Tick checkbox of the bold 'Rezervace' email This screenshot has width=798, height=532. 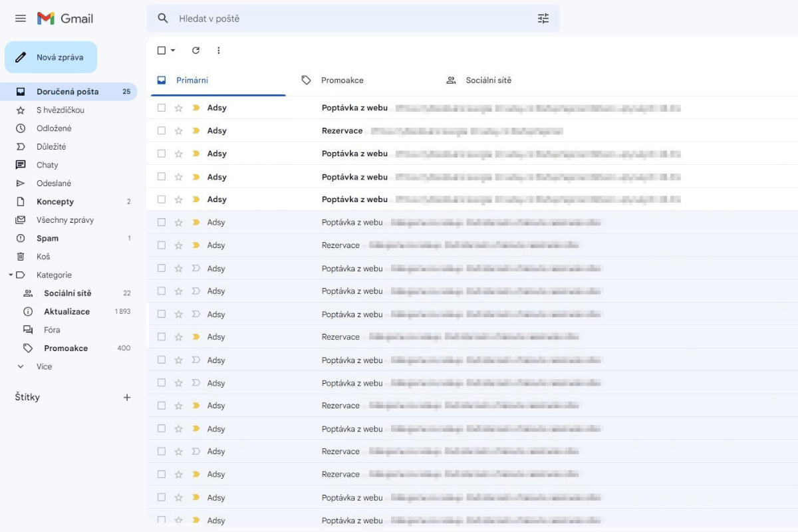162,131
